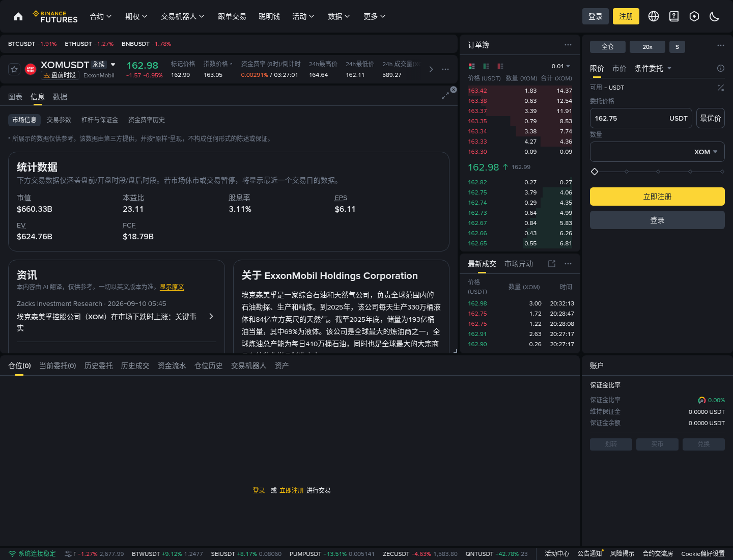Viewport: 733px width, 560px height.
Task: Show both bids and asks order book view
Action: [x=472, y=66]
